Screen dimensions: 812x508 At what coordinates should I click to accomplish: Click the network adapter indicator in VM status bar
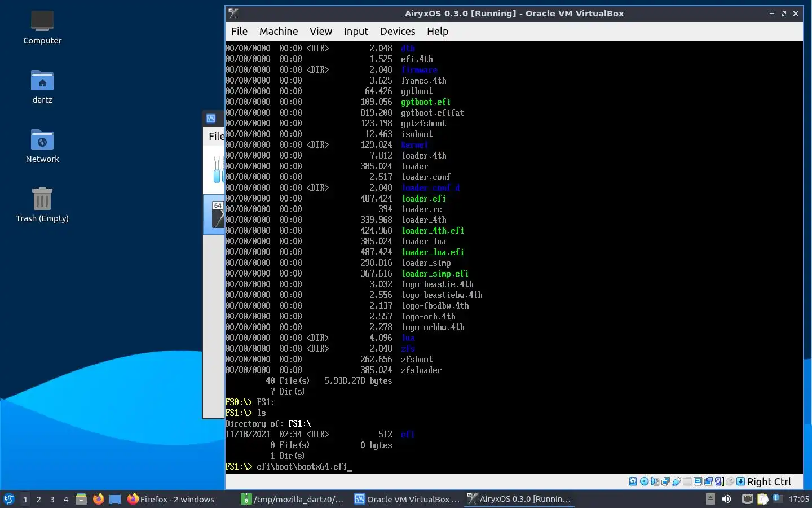coord(665,481)
